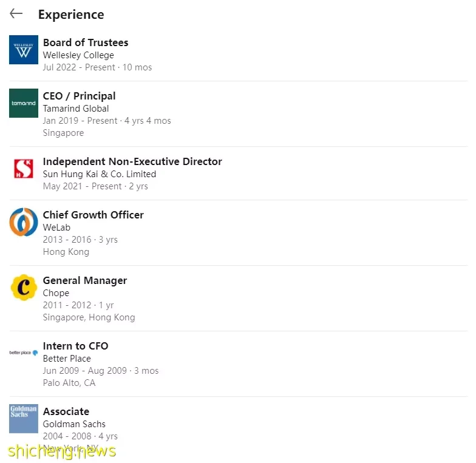This screenshot has width=476, height=463.
Task: Open the CEO / Principal role entry
Action: [79, 96]
